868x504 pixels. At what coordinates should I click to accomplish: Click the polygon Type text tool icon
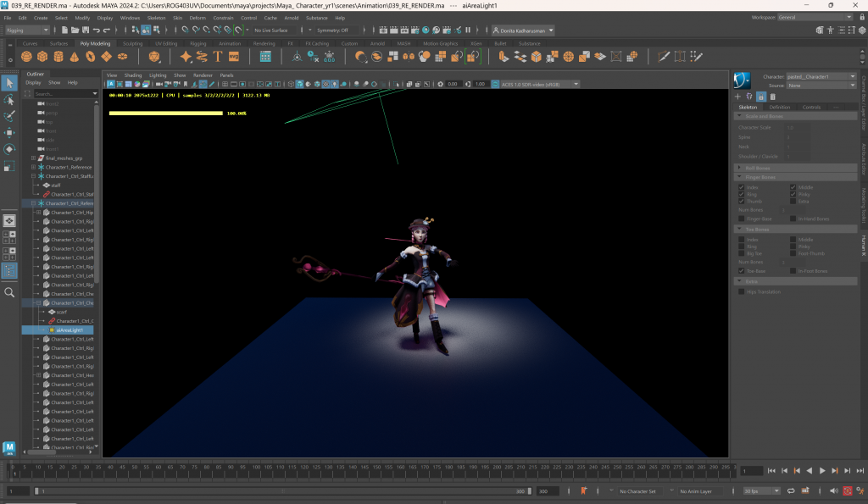[218, 57]
